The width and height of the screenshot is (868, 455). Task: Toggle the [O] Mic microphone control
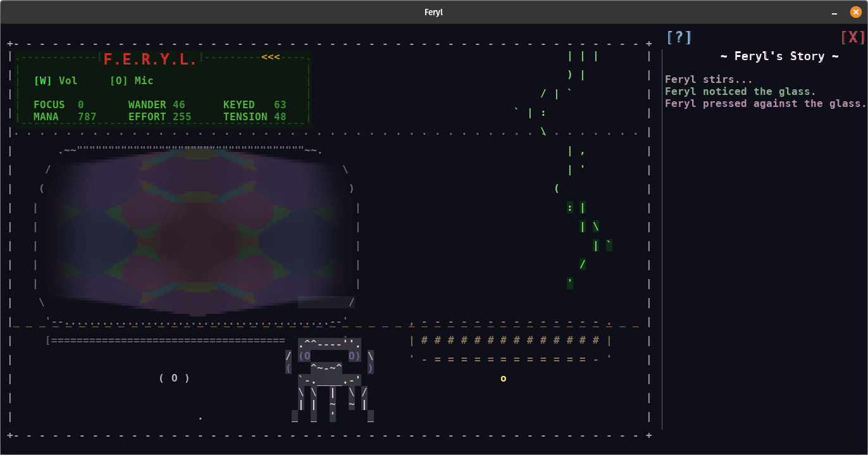point(132,81)
